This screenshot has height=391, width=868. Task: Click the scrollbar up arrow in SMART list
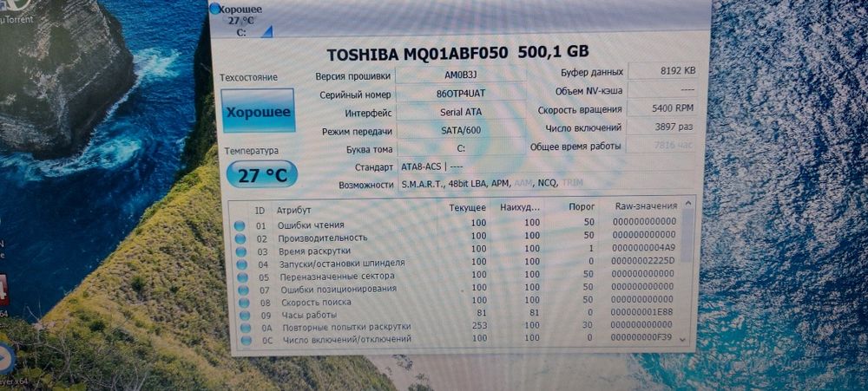[x=688, y=203]
